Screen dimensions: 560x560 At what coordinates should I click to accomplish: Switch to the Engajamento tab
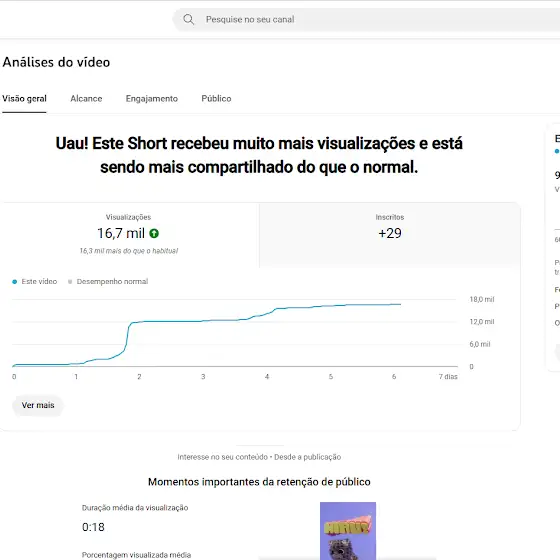coord(151,99)
